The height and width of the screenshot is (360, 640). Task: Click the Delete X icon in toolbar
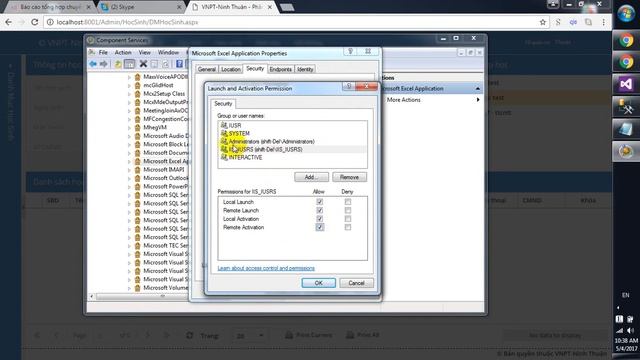[143, 64]
